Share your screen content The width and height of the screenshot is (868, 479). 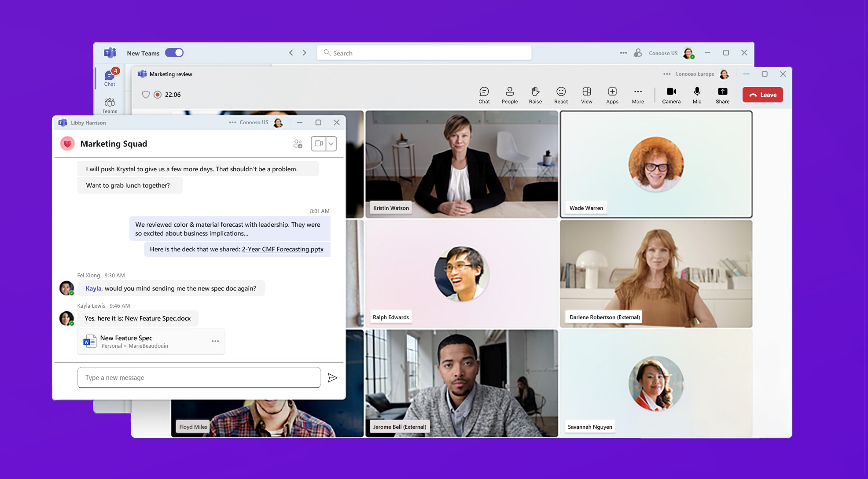pyautogui.click(x=722, y=95)
